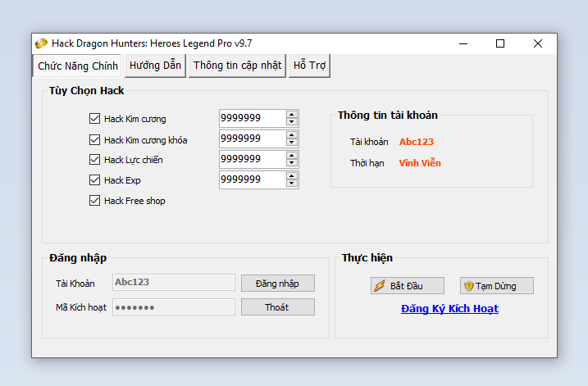Screen dimensions: 588x386
Task: Toggle the Hack Exp checkbox
Action: [x=94, y=180]
